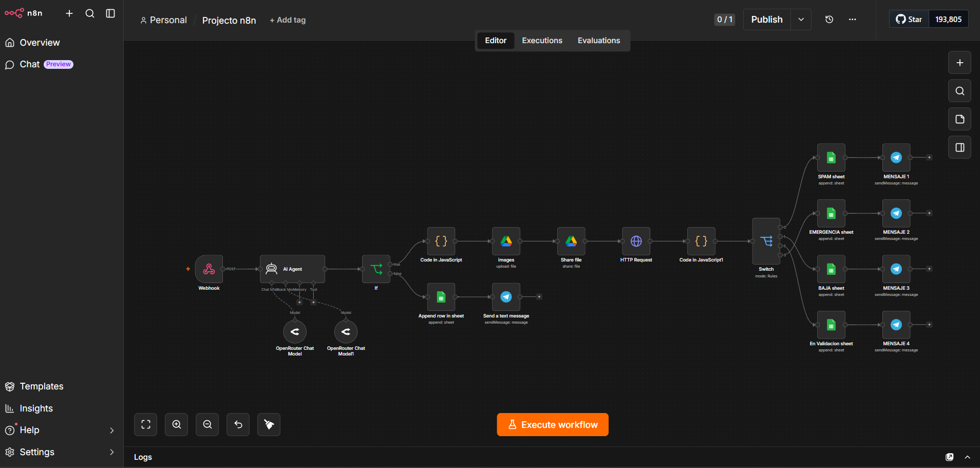Click the plus create-new icon in sidebar header

click(69, 13)
